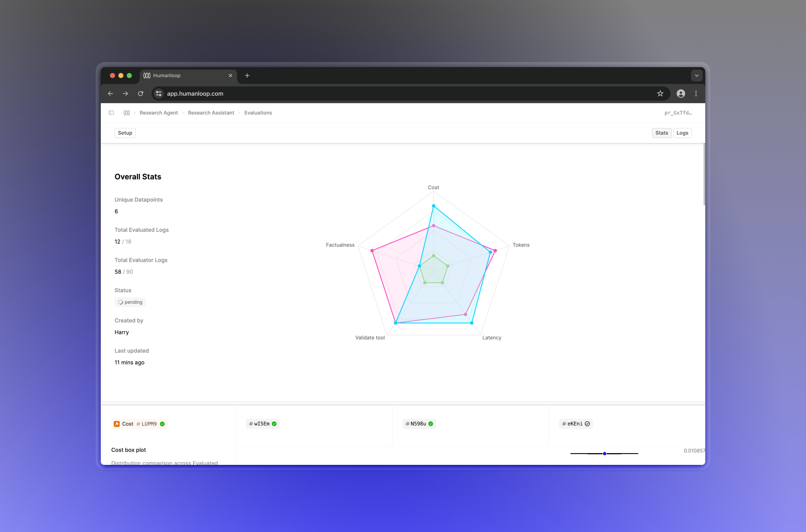Click the Unique Datapoints value 6
The image size is (806, 532).
[116, 211]
